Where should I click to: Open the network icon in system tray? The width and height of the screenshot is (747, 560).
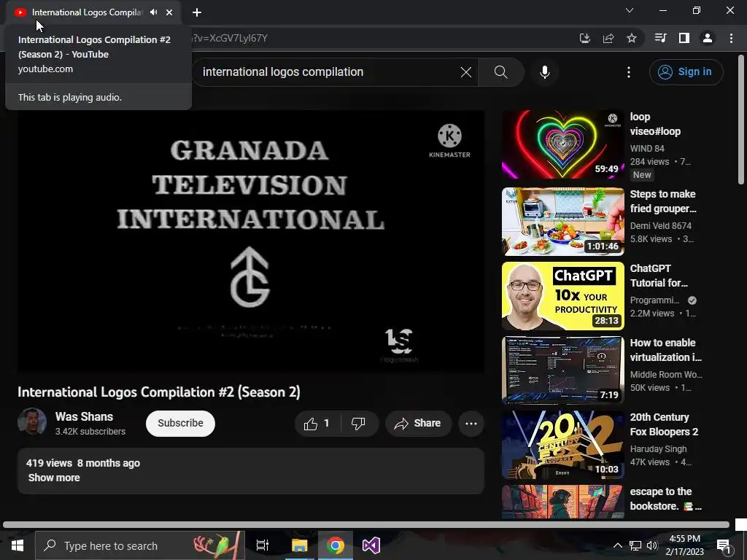pos(635,545)
